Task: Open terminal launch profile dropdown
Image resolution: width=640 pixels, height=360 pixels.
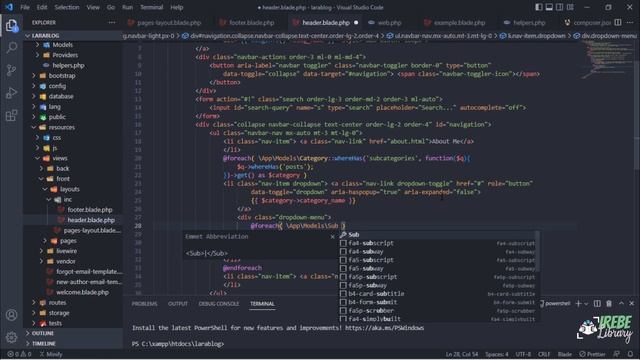Action: tap(586, 304)
